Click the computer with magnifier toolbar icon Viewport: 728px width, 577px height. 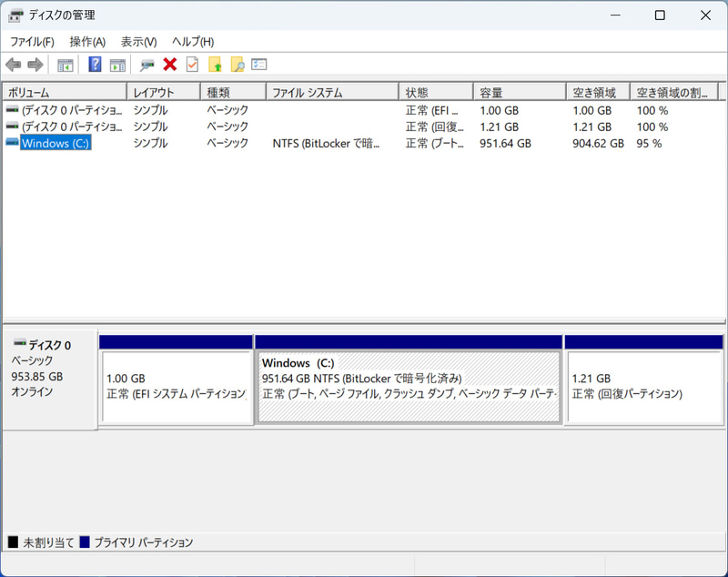146,64
